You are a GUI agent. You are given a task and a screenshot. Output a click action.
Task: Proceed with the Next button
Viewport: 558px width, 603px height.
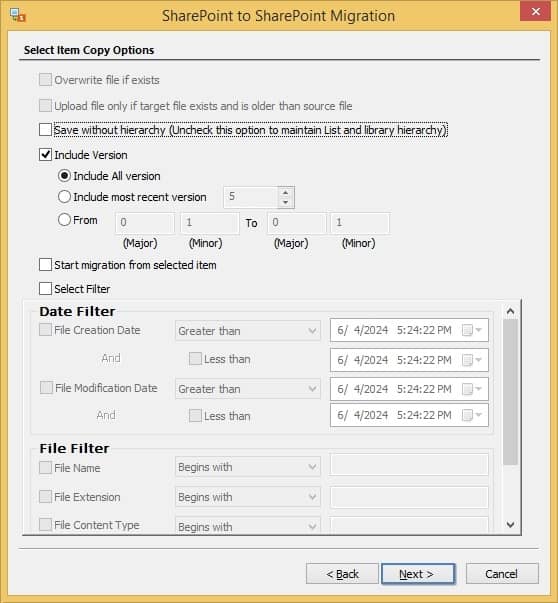pyautogui.click(x=418, y=574)
